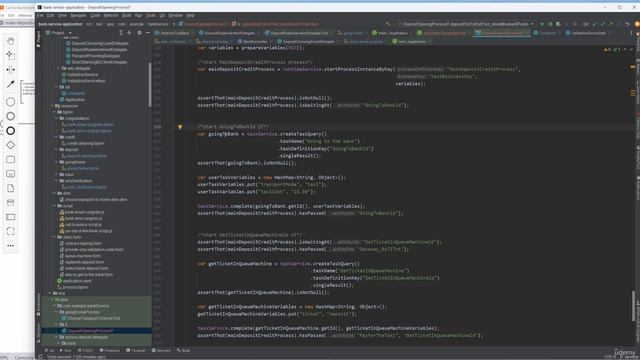Expand the main folder under bpmn
640x360 pixels.
click(x=56, y=174)
